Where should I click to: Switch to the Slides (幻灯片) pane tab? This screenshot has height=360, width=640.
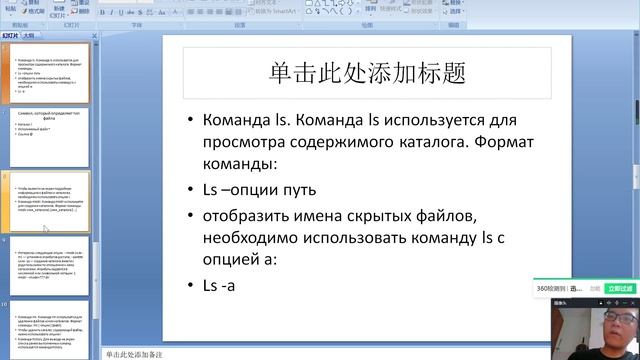(10, 36)
